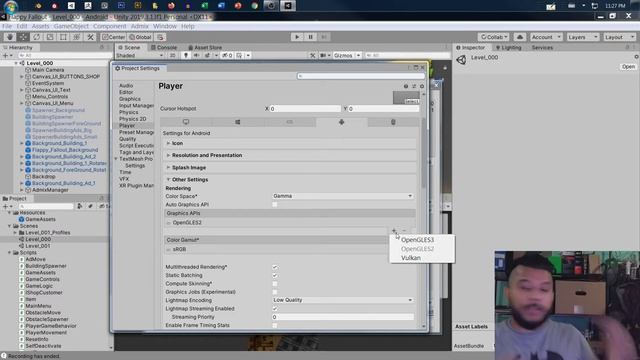Click the Collab button
This screenshot has height=360, width=640.
[494, 37]
